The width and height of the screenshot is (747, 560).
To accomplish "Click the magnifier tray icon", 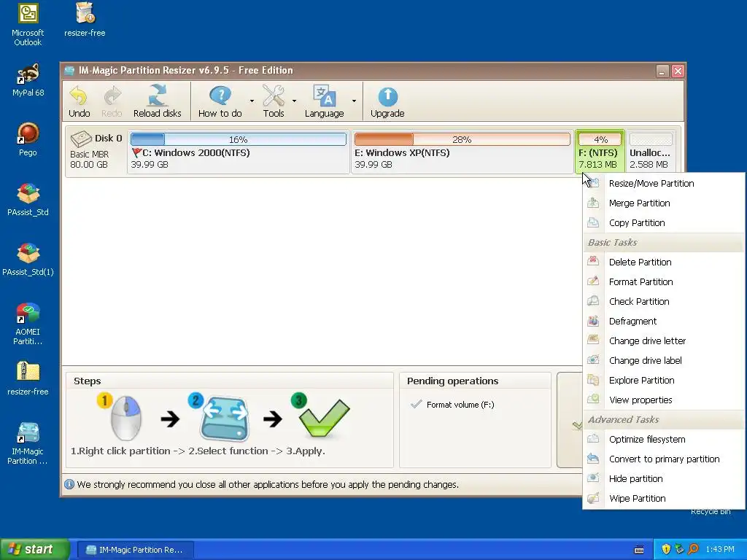I will 693,549.
